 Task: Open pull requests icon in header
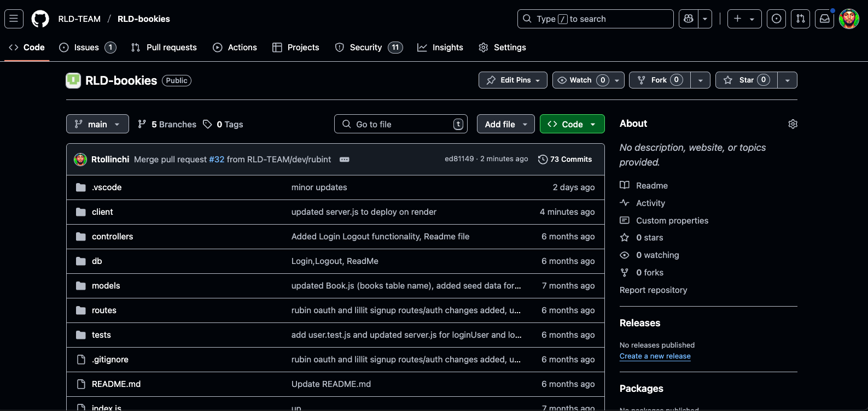pyautogui.click(x=800, y=19)
